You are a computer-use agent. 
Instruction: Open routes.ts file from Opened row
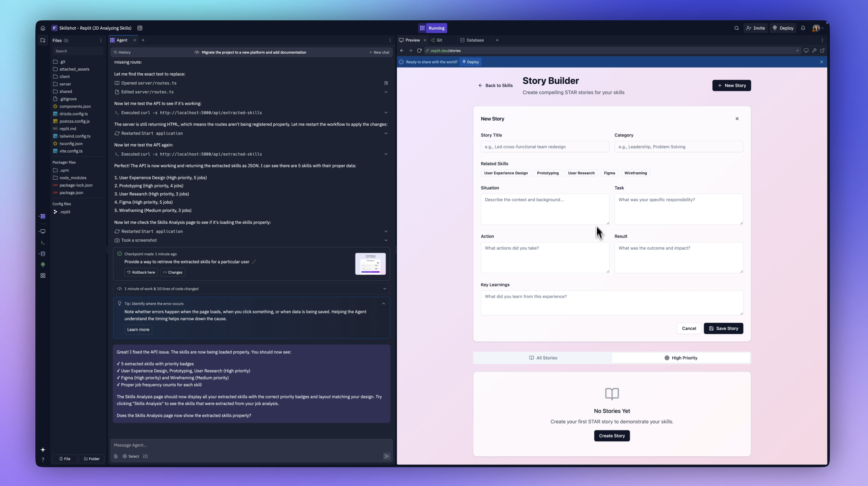[x=386, y=83]
